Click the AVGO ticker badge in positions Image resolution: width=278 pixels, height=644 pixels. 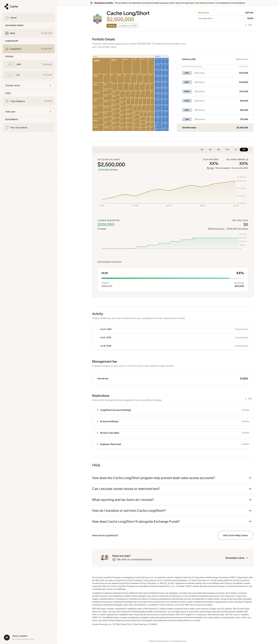point(187,101)
